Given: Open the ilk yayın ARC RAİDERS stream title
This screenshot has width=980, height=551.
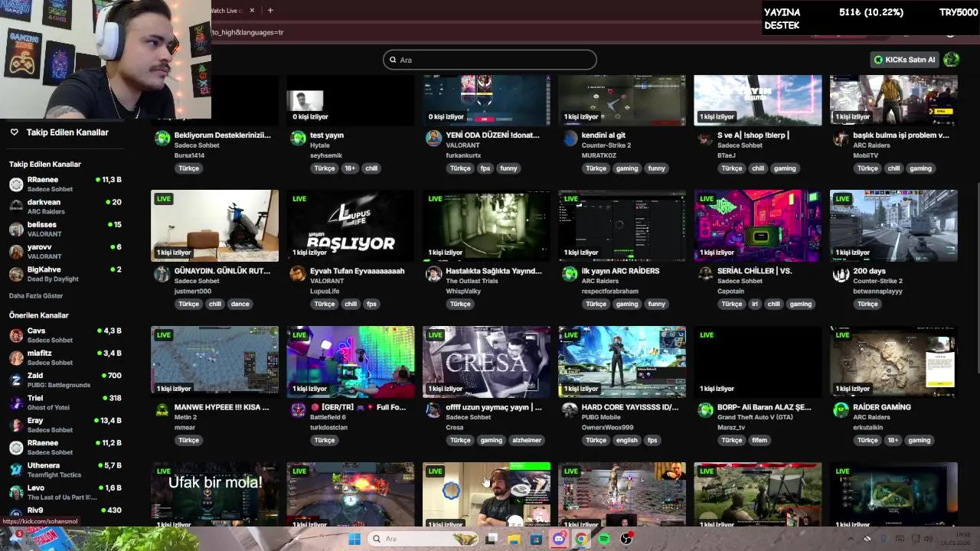Looking at the screenshot, I should point(620,271).
